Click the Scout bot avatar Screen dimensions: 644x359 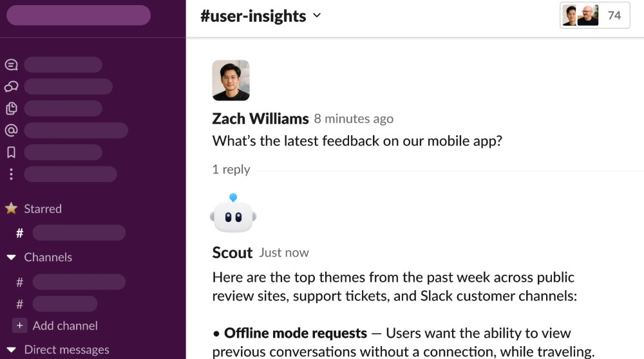pos(233,214)
